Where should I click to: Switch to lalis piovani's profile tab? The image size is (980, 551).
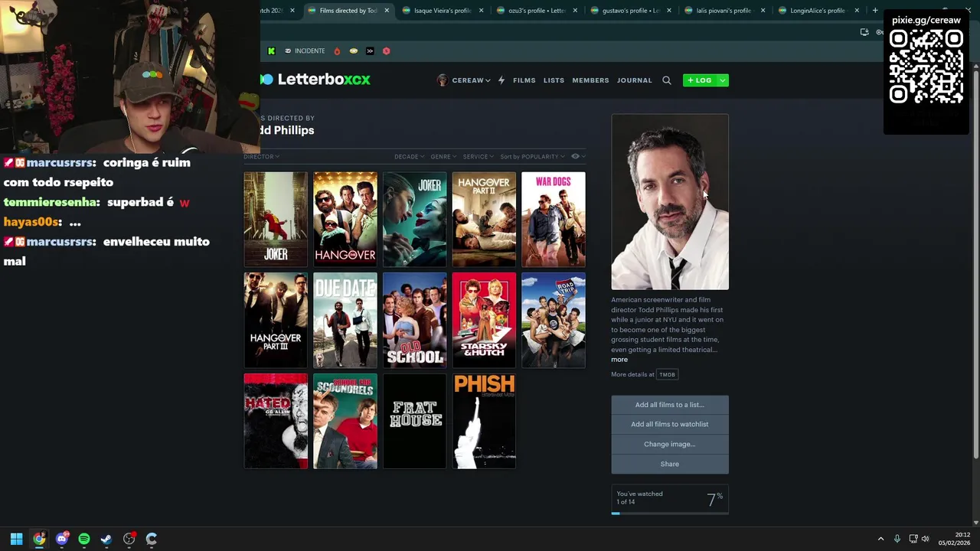724,11
